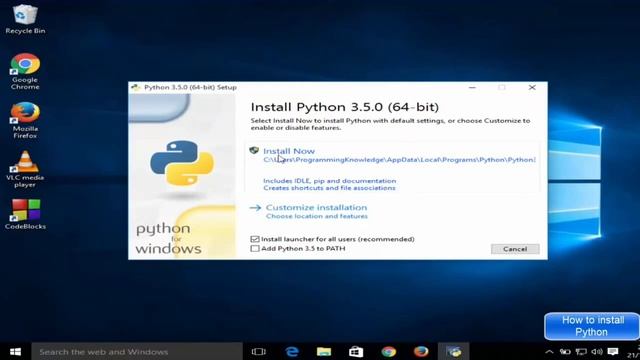The width and height of the screenshot is (640, 360).
Task: Click the Cancel button in setup
Action: (515, 249)
